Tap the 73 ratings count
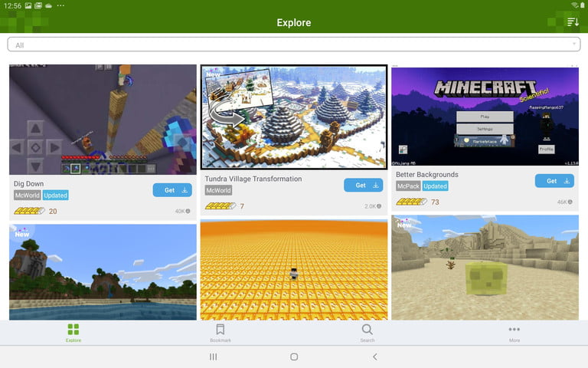The height and width of the screenshot is (368, 588). (x=435, y=202)
